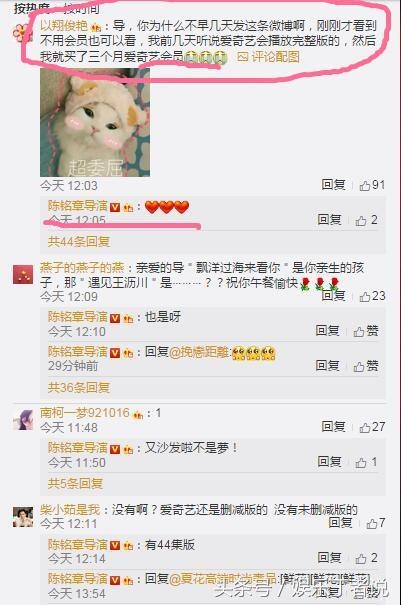Open 以翔俊艳's flower avatar

[22, 32]
